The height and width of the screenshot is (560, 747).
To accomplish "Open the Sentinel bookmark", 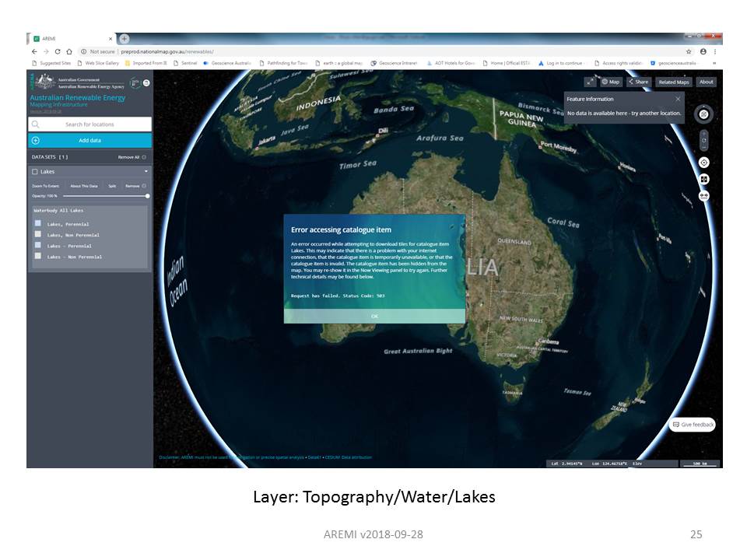I will tap(185, 63).
